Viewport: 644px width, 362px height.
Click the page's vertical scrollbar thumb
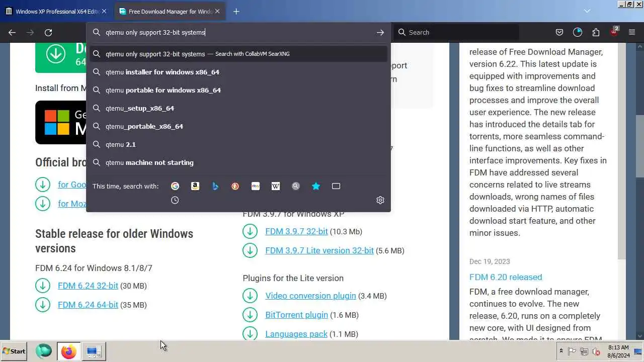(x=639, y=146)
